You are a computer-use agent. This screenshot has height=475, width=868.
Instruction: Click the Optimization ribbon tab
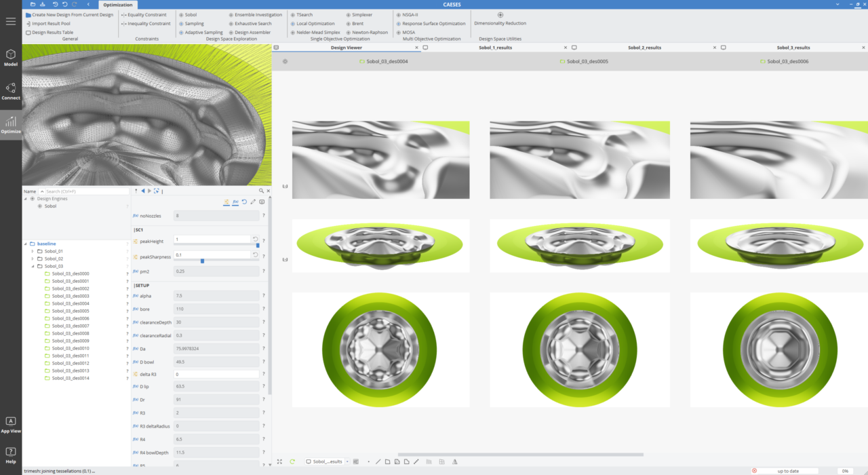(117, 4)
